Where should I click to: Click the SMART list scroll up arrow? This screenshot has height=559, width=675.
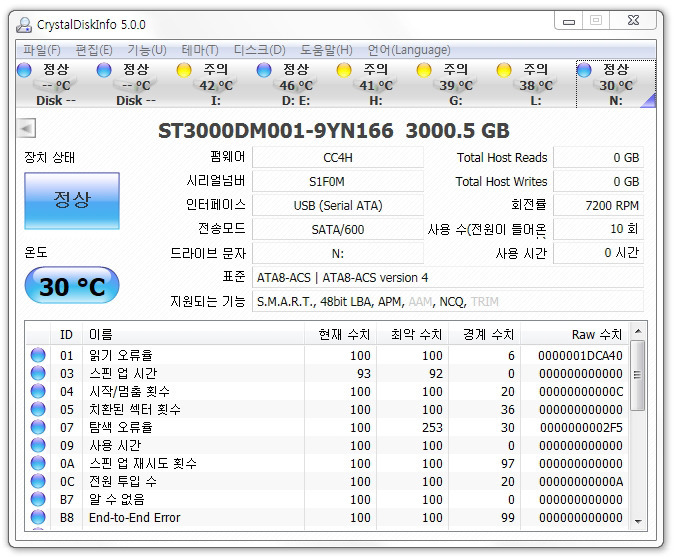(638, 331)
